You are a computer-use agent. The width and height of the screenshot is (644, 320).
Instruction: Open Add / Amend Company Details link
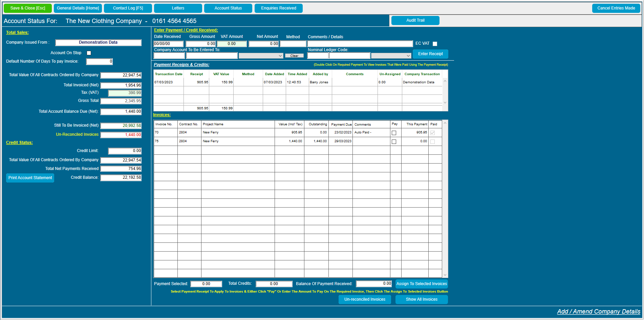tap(598, 312)
